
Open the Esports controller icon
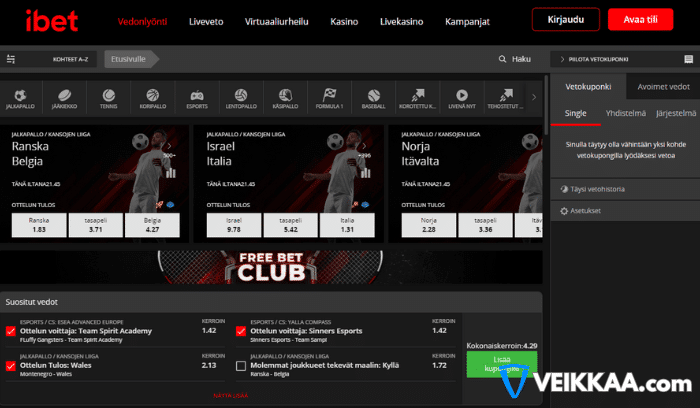click(x=197, y=96)
